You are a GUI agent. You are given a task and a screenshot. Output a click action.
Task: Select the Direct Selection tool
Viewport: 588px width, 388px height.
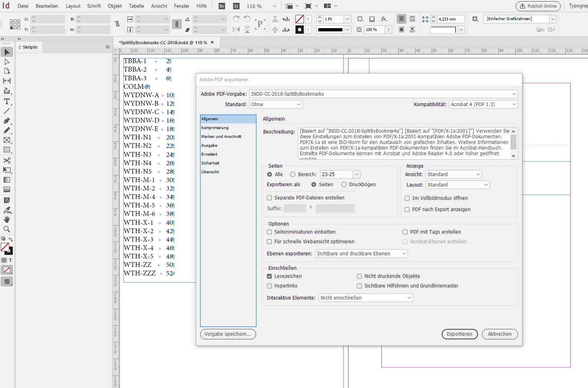point(7,62)
